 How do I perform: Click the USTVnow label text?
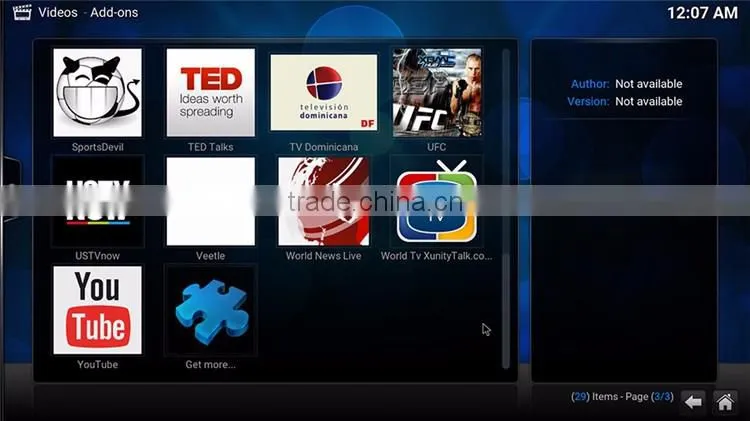pos(98,255)
